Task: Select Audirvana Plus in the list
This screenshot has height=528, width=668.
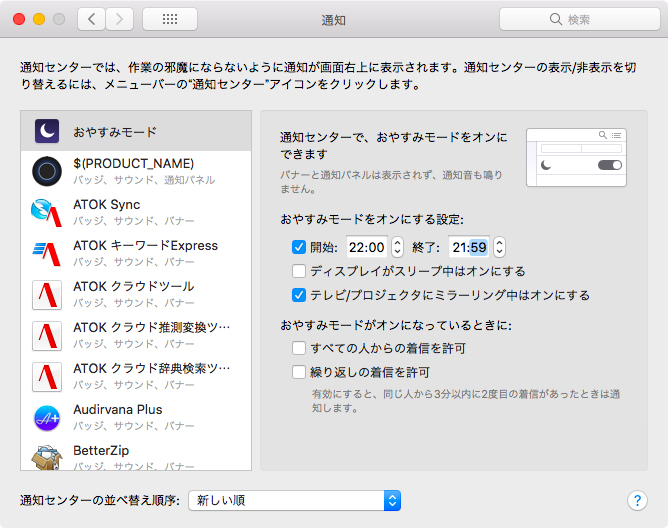Action: click(x=136, y=417)
